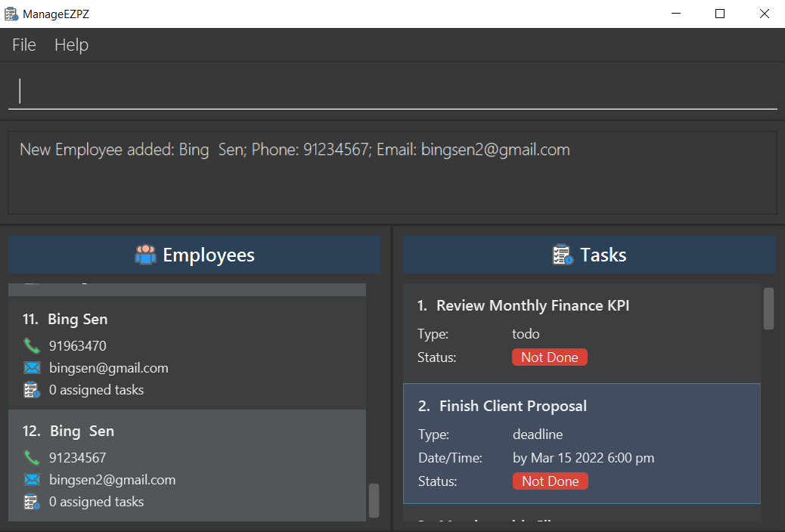
Task: Click task icon of employee 12's assigned tasks
Action: pyautogui.click(x=32, y=502)
